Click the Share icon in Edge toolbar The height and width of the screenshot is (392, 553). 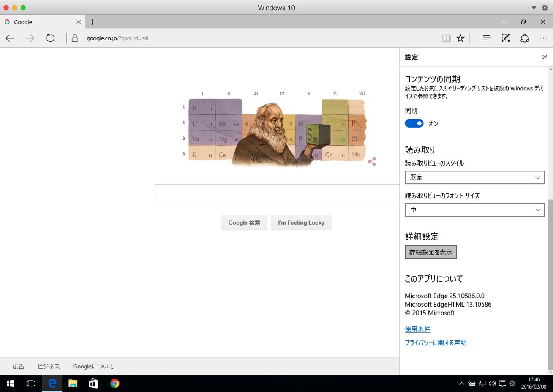[525, 38]
